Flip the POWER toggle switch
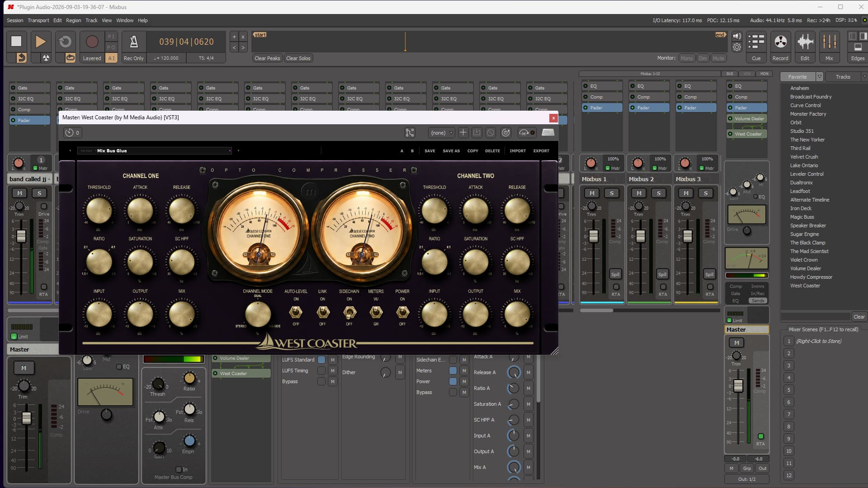Image resolution: width=868 pixels, height=488 pixels. (x=402, y=312)
